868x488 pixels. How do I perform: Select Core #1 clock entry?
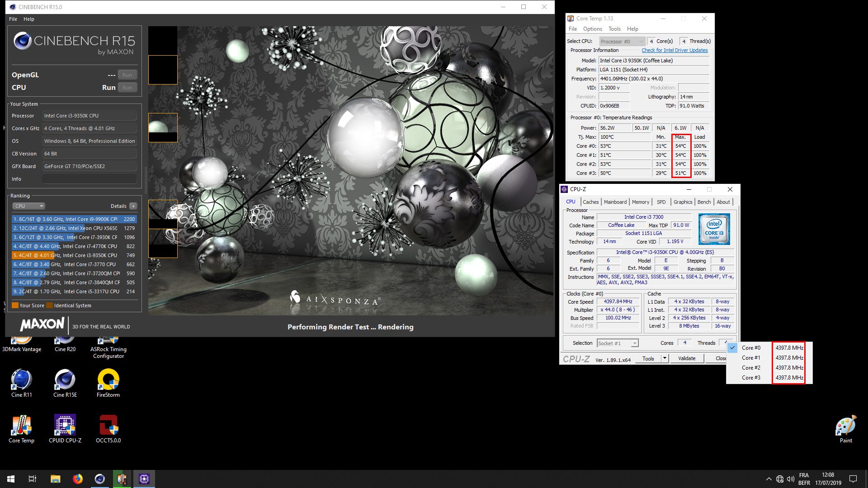coord(769,358)
